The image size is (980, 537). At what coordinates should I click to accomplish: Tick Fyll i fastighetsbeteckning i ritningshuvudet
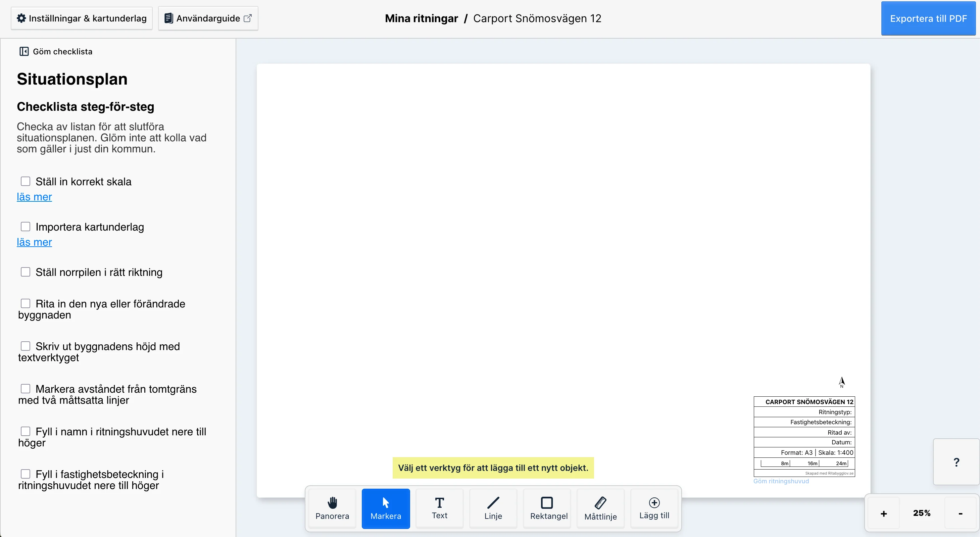tap(26, 474)
